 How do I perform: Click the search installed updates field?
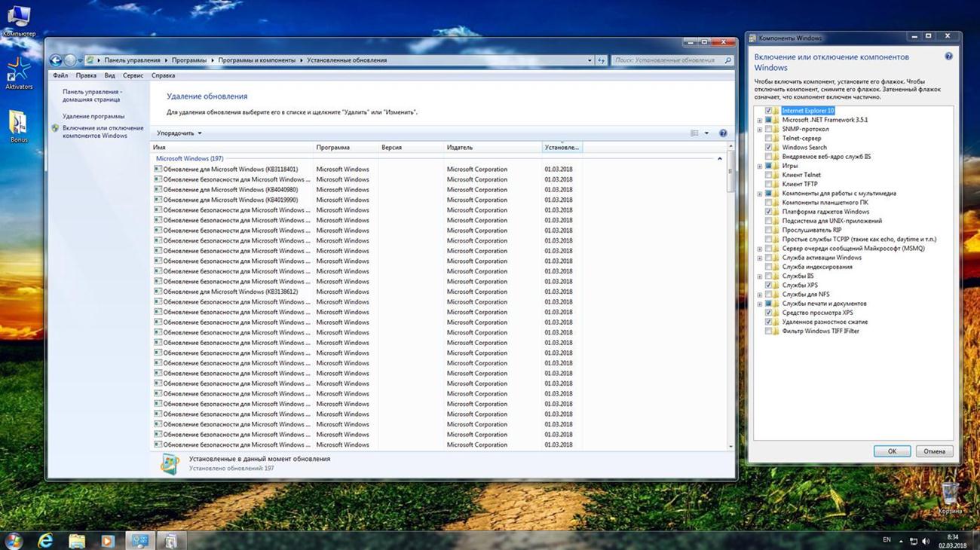[667, 60]
